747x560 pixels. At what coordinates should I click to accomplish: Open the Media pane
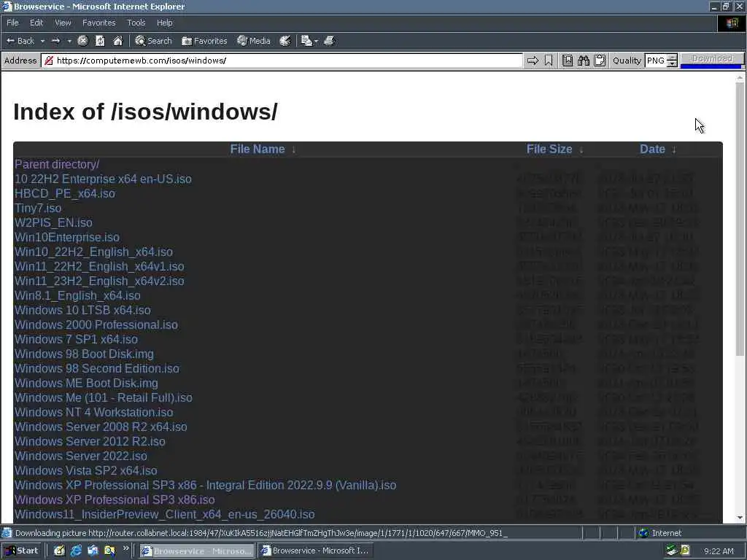coord(254,41)
